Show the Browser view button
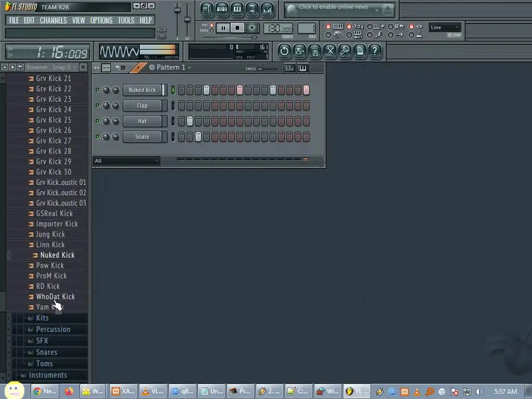This screenshot has height=399, width=532. click(x=252, y=9)
